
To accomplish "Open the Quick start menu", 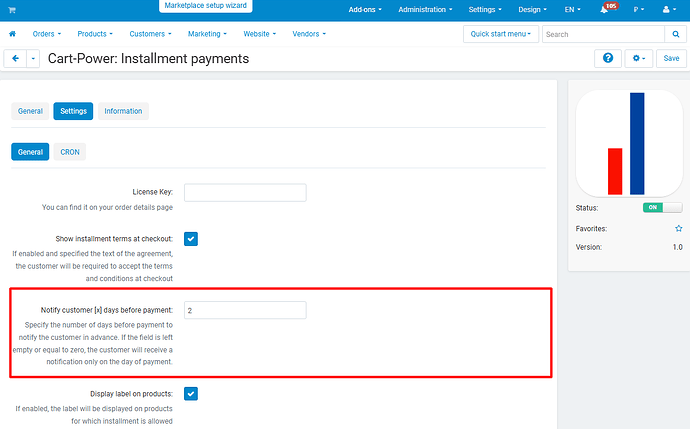I will tap(501, 34).
